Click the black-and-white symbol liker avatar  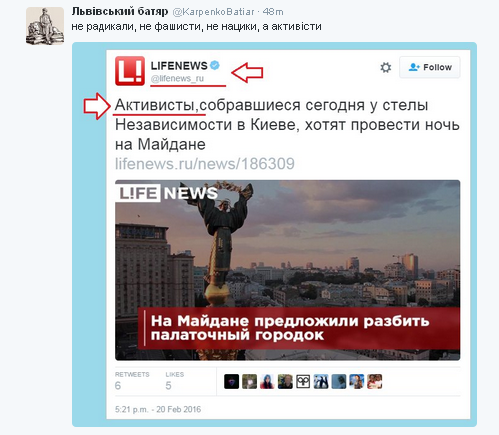point(303,381)
